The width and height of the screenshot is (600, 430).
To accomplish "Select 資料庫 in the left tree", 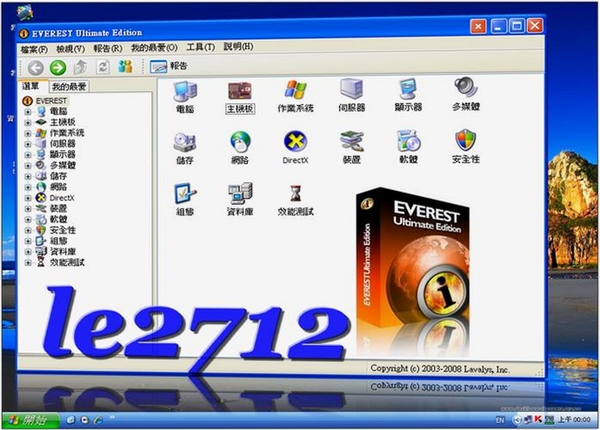I will click(63, 252).
